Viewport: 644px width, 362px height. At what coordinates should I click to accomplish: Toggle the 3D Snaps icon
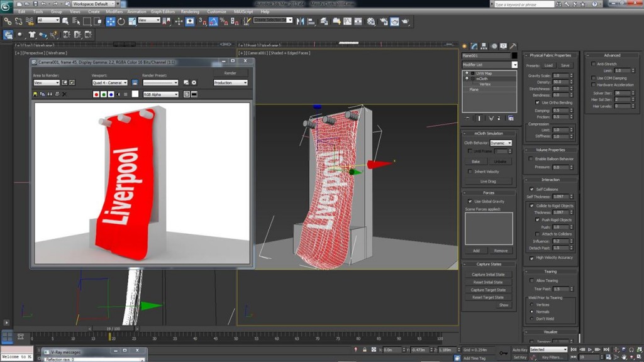click(203, 21)
